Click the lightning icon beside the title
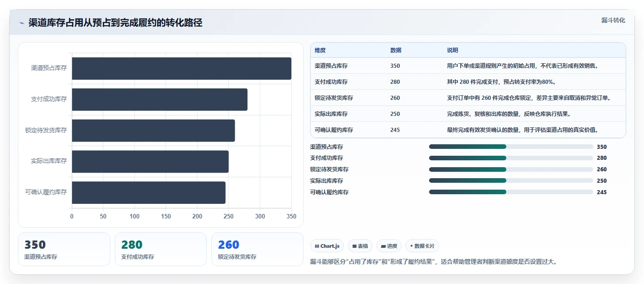 pyautogui.click(x=21, y=23)
